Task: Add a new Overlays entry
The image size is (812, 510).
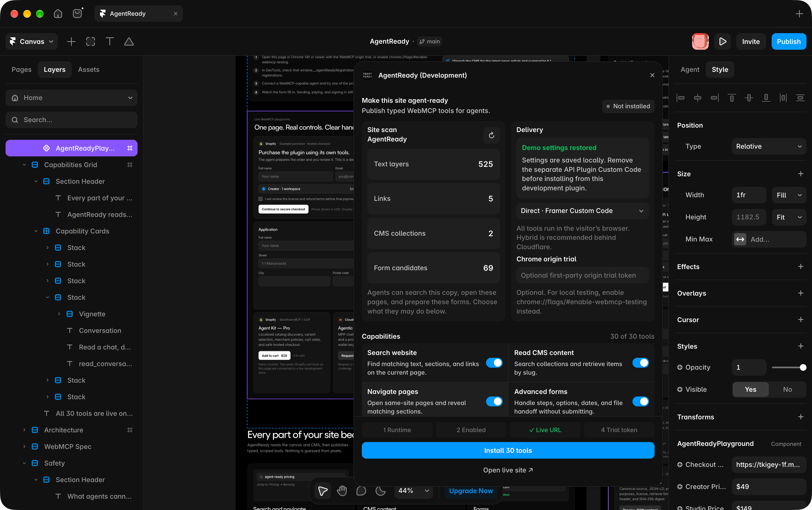Action: (x=800, y=293)
